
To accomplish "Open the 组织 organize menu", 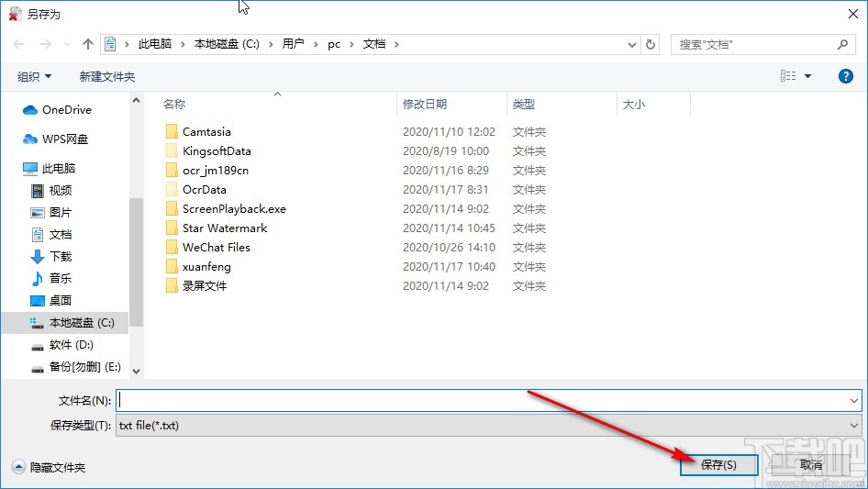I will [34, 76].
